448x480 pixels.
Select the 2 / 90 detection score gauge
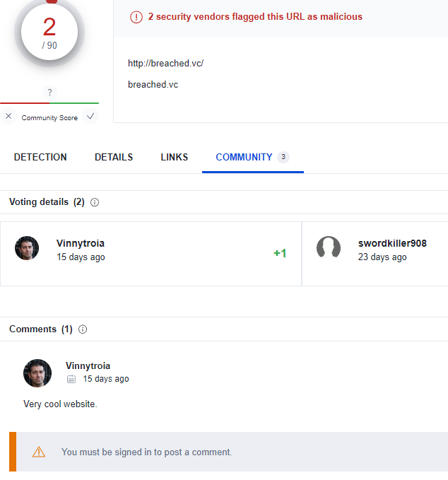coord(49,33)
